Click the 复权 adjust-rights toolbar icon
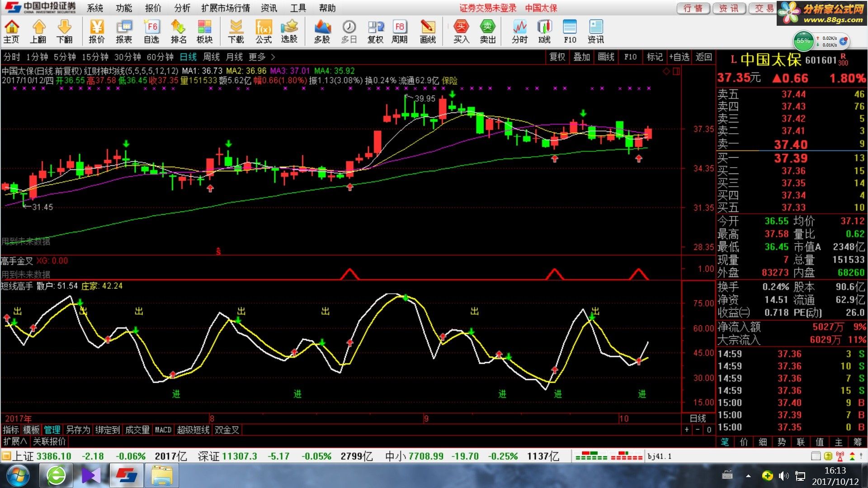Image resolution: width=868 pixels, height=488 pixels. (x=375, y=32)
